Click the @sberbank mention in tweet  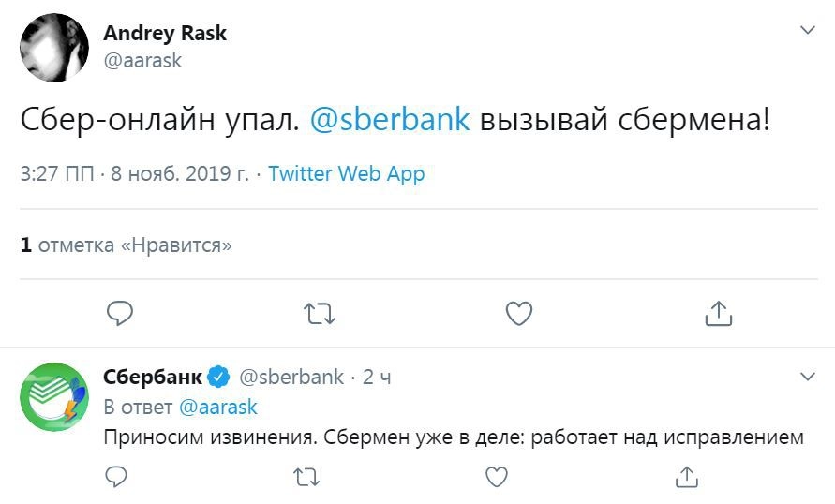pyautogui.click(x=390, y=121)
